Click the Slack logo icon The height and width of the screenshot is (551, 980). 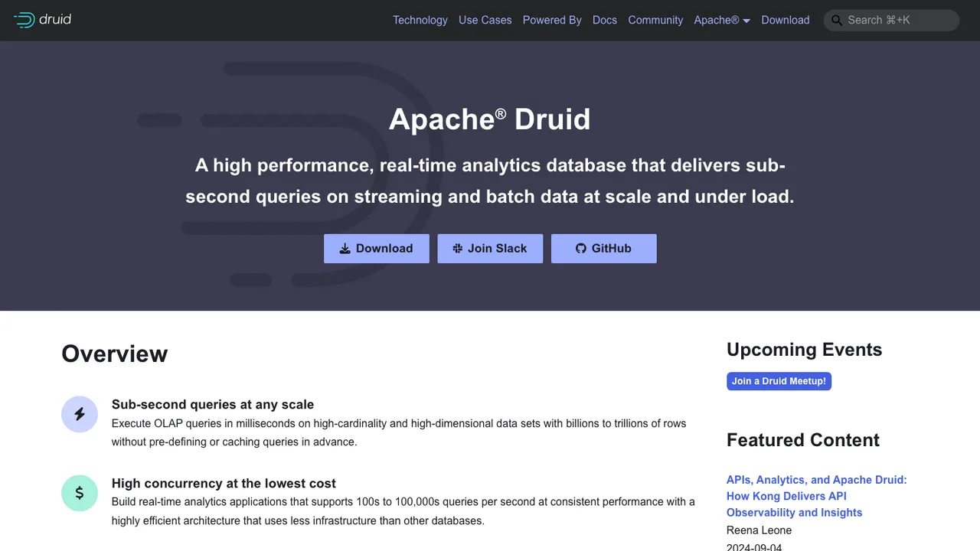(458, 249)
